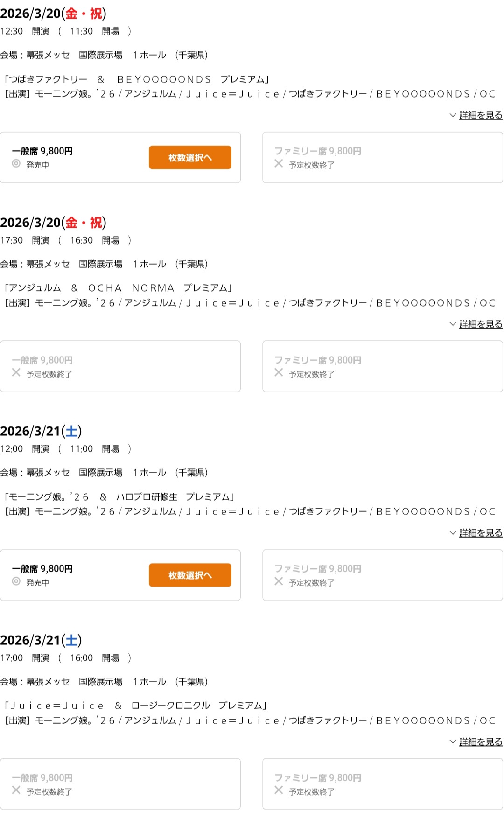Click X icon on 3/21 12:00 ファミリー席
Image resolution: width=504 pixels, height=818 pixels.
click(279, 581)
